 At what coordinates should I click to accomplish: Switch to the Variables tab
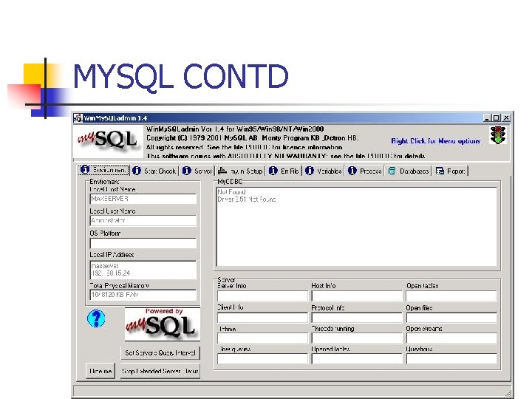tap(324, 171)
